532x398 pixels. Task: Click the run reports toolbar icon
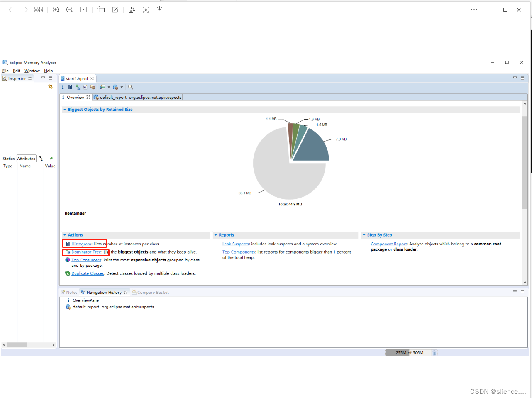102,87
